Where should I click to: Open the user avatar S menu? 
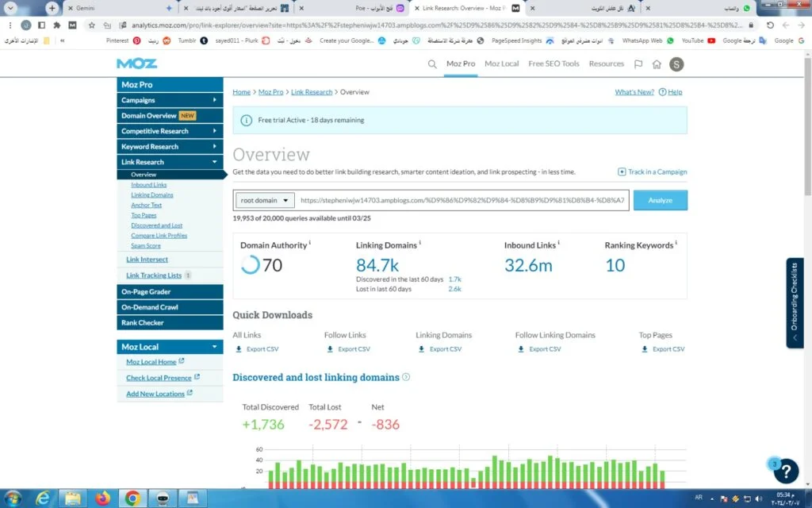point(676,64)
